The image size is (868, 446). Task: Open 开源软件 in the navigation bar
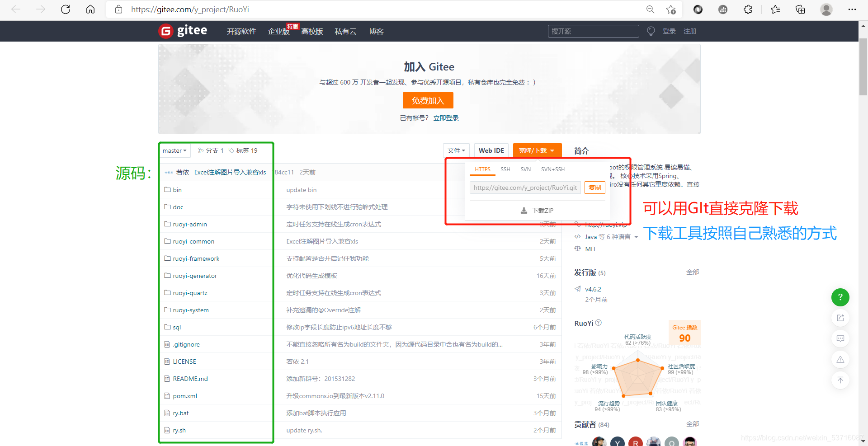[x=241, y=31]
